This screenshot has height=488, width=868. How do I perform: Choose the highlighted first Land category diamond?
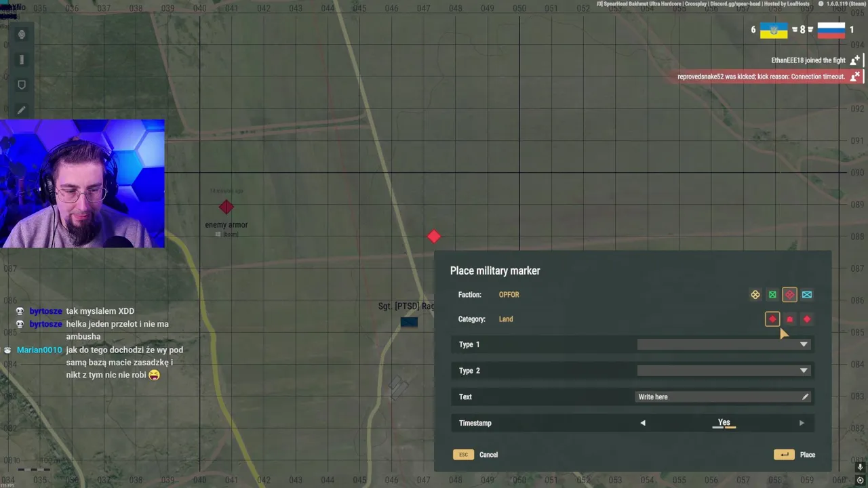tap(772, 319)
